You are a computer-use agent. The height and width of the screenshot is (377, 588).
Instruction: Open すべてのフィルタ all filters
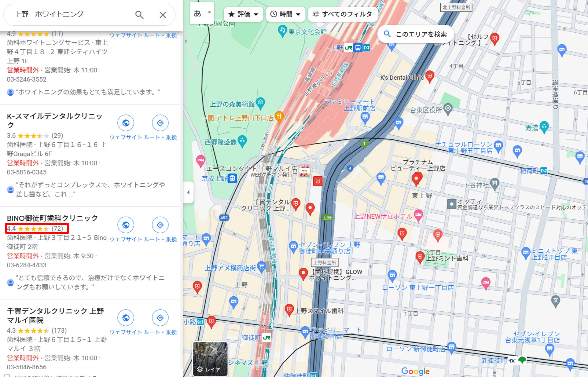coord(342,14)
